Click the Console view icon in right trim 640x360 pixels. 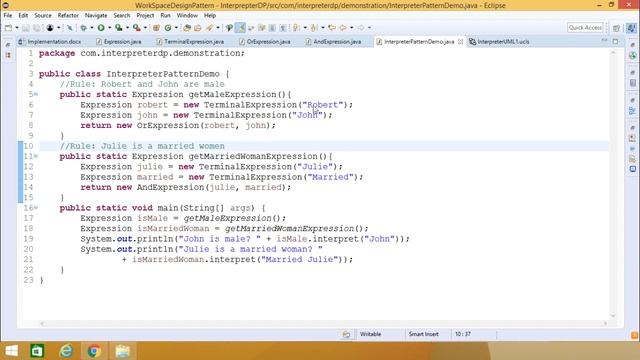[632, 169]
